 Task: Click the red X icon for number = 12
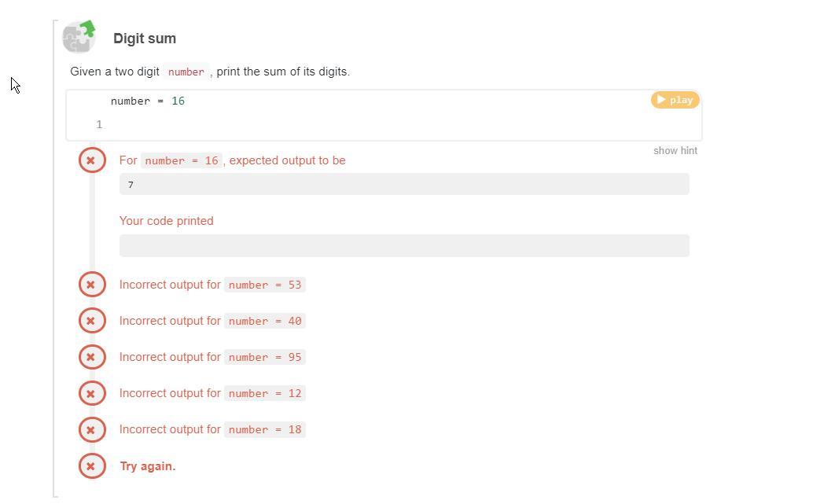click(92, 394)
